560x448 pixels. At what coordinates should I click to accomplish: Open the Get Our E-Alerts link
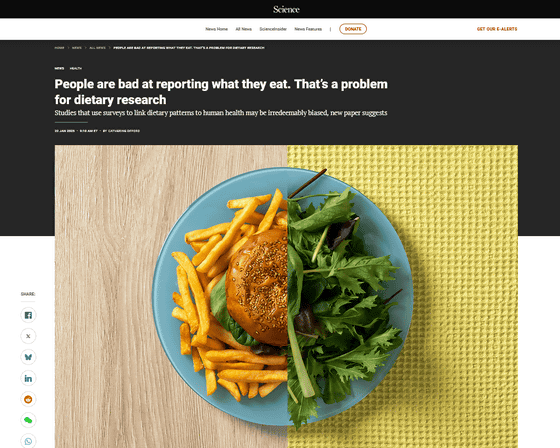(497, 29)
